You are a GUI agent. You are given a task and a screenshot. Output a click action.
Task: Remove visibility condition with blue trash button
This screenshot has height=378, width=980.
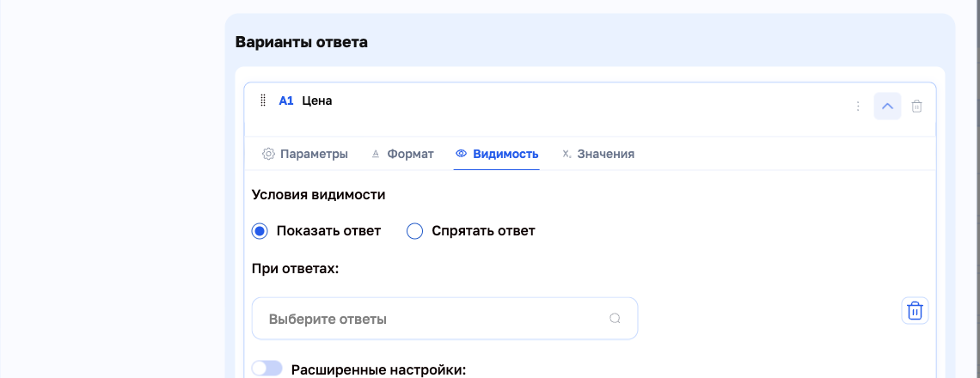(915, 310)
